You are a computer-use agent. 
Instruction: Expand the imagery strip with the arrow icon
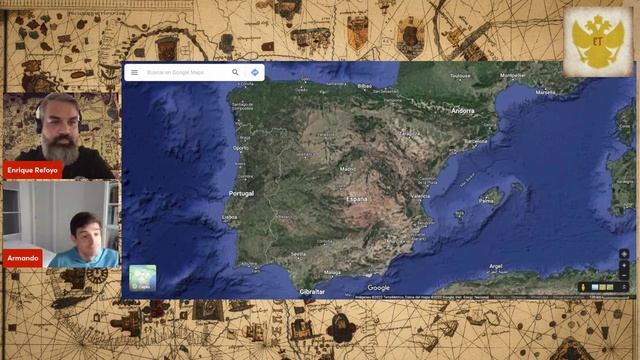tap(624, 287)
